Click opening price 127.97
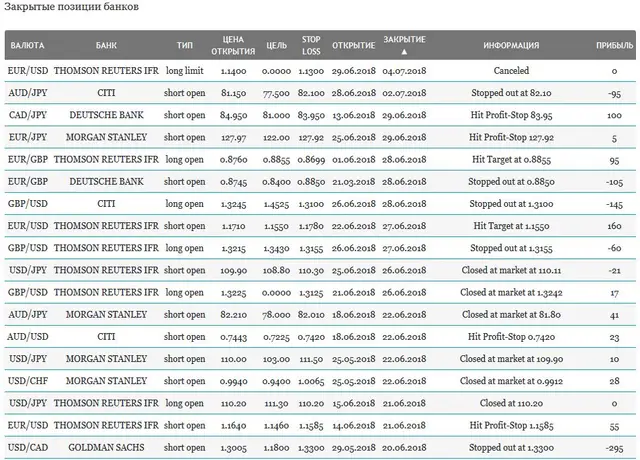The image size is (640, 460). pyautogui.click(x=233, y=138)
